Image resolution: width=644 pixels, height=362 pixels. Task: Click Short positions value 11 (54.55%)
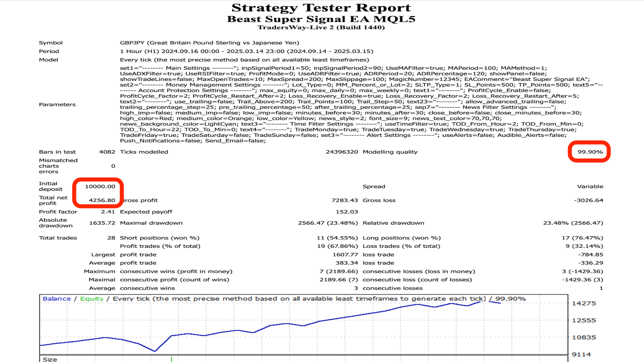click(337, 238)
